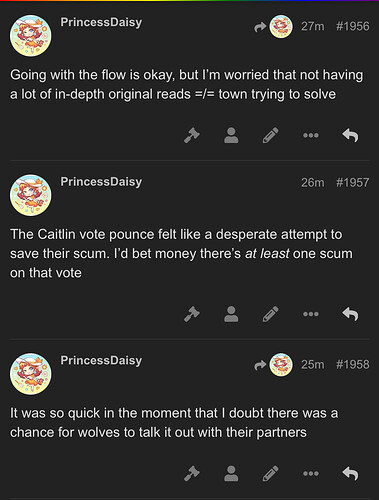Open user icon on post #1957

click(x=231, y=314)
